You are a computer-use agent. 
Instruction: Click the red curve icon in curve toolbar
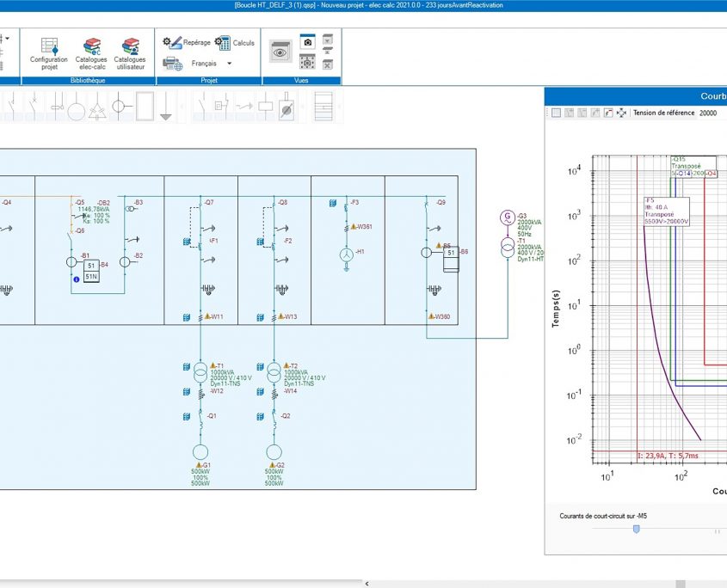point(608,113)
